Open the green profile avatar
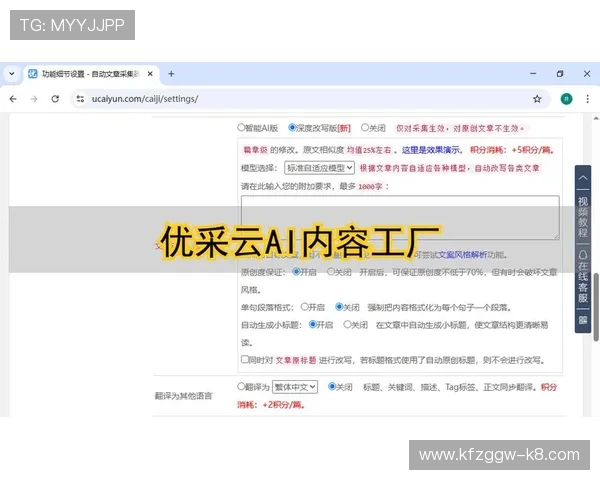Viewport: 600px width, 480px height. (x=566, y=99)
